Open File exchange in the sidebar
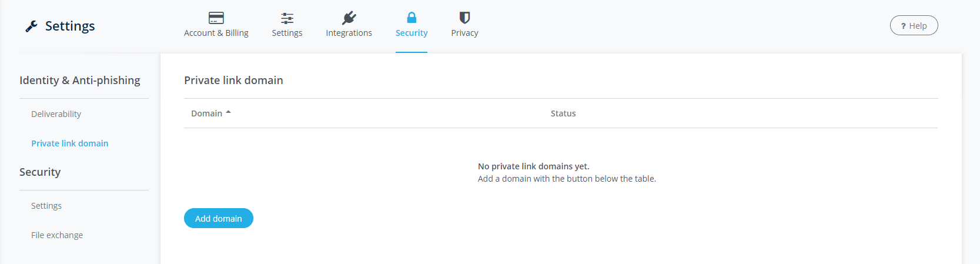This screenshot has height=264, width=980. click(57, 235)
